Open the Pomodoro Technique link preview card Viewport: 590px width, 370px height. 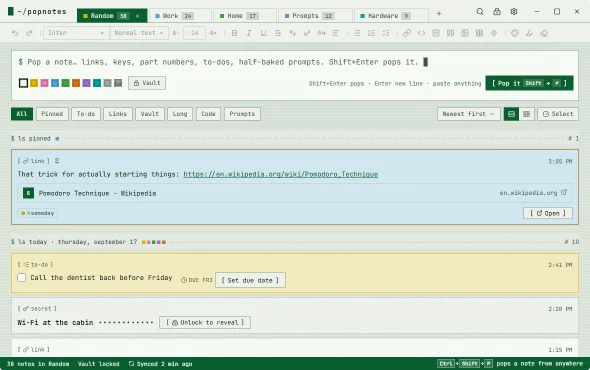point(295,193)
